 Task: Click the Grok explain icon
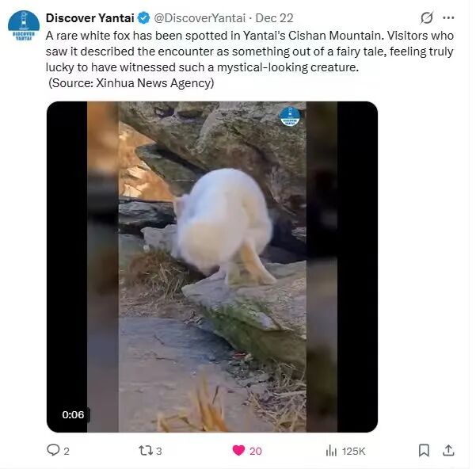(x=427, y=18)
